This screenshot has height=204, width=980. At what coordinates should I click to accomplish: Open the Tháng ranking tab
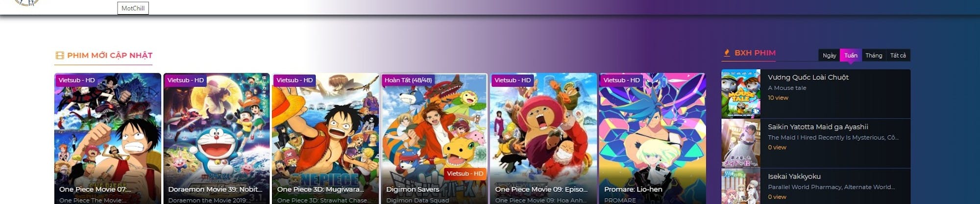[874, 55]
